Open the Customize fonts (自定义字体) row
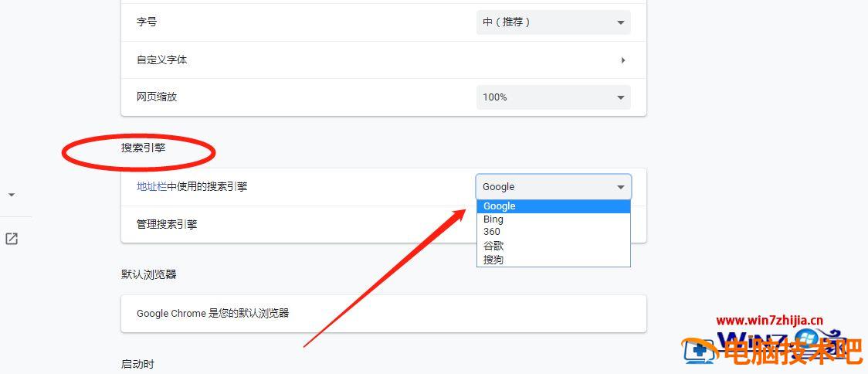The height and width of the screenshot is (374, 868). click(384, 59)
